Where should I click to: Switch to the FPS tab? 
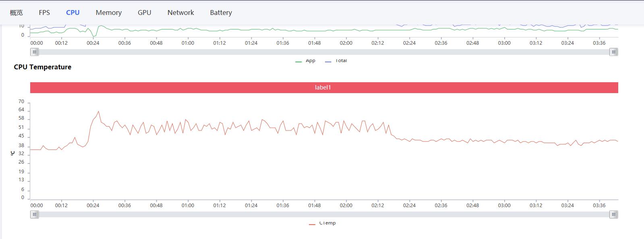(x=44, y=12)
